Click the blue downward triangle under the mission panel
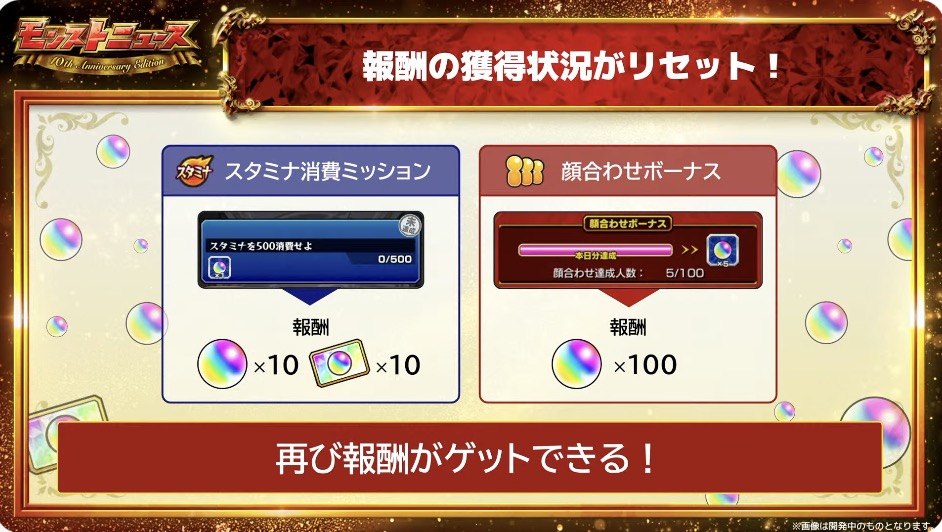The image size is (942, 532). 310,297
